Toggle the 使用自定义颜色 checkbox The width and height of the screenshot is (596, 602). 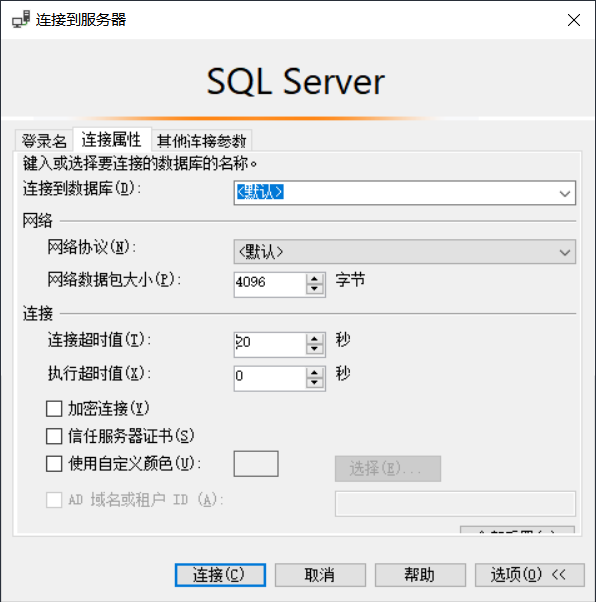[x=54, y=464]
